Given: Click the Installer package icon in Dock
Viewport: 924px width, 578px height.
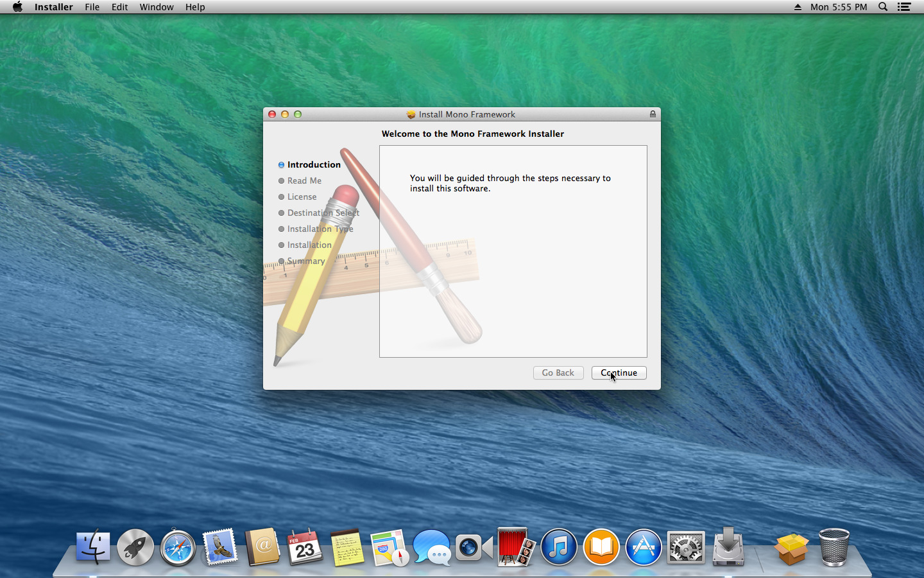Looking at the screenshot, I should (x=791, y=548).
